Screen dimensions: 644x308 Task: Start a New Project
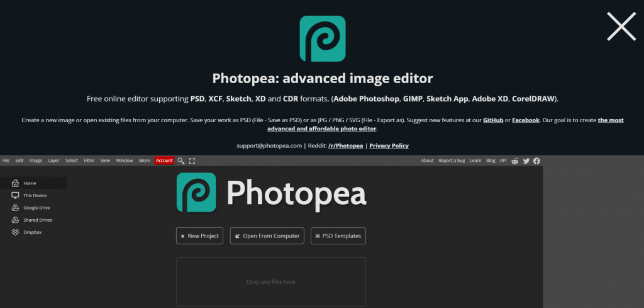click(199, 236)
